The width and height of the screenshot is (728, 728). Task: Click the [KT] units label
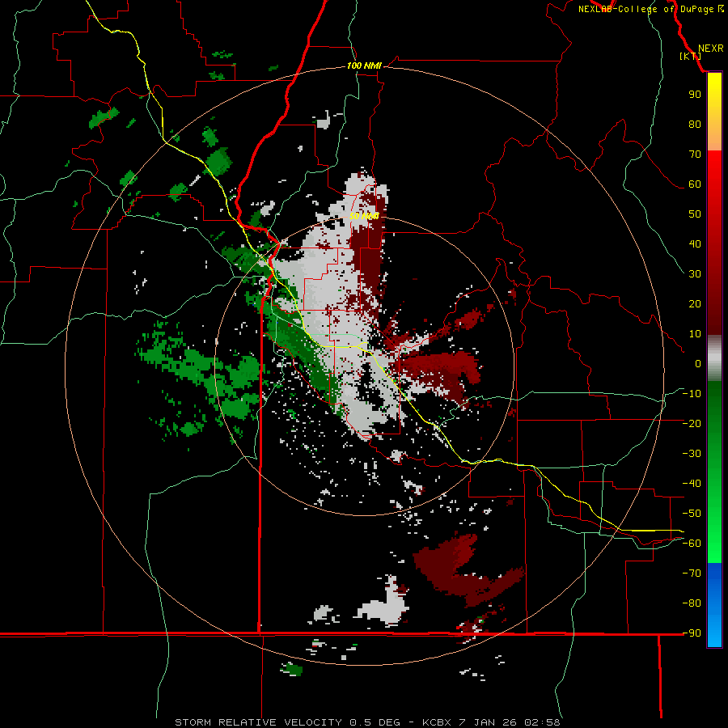click(691, 56)
